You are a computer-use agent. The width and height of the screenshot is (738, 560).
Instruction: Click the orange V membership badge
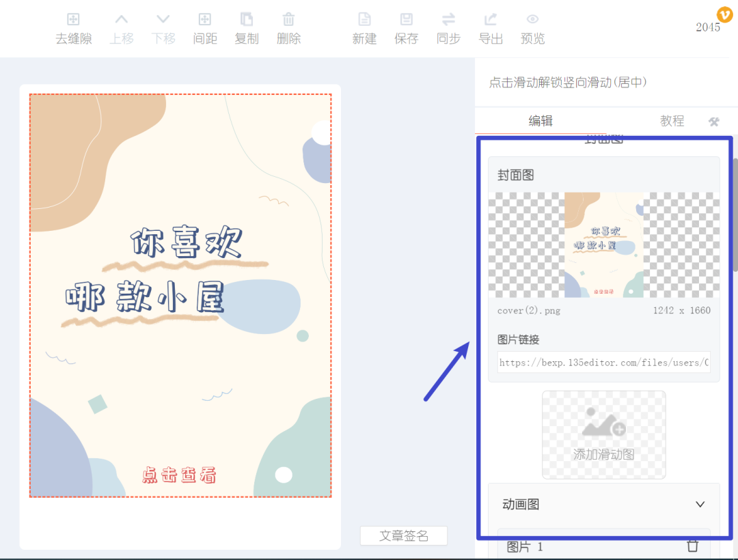(724, 14)
